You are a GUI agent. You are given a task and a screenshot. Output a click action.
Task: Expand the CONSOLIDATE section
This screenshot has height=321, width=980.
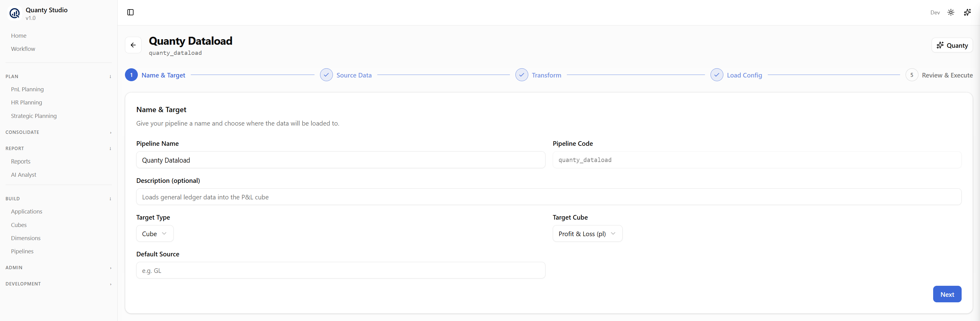pos(58,132)
